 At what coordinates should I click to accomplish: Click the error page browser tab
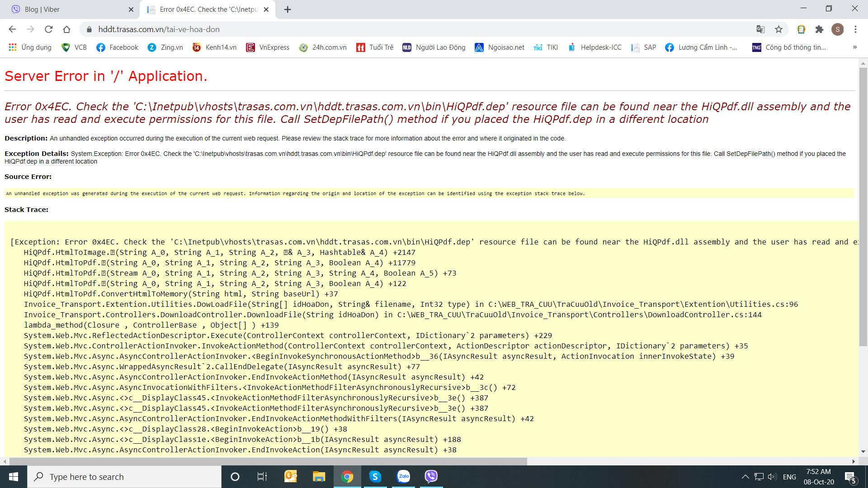pyautogui.click(x=202, y=9)
